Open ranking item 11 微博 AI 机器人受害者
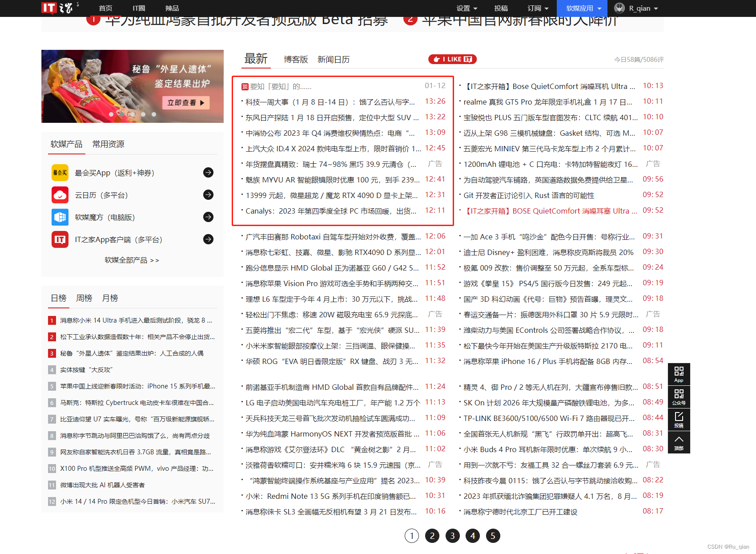This screenshot has height=554, width=756. click(102, 485)
